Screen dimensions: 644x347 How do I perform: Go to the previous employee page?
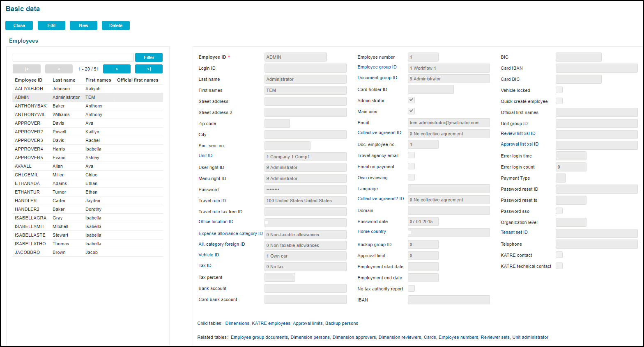point(59,69)
